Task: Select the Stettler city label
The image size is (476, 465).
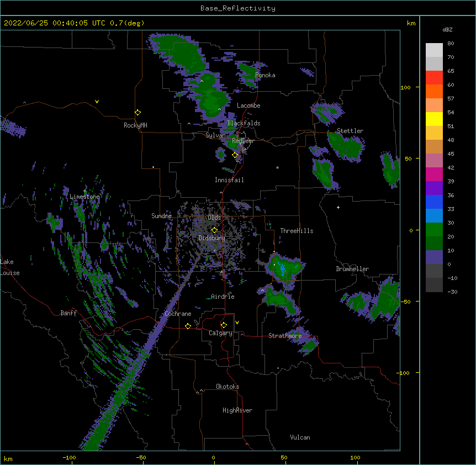Action: click(350, 131)
